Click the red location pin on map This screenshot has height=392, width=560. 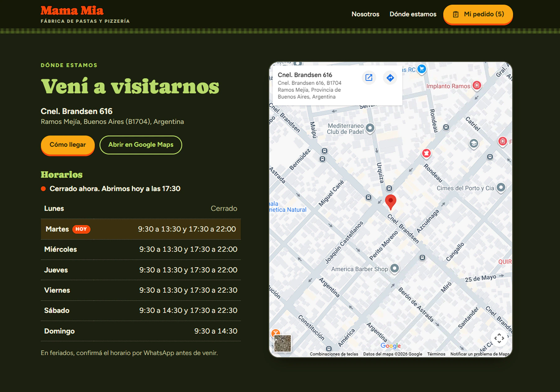coord(390,202)
